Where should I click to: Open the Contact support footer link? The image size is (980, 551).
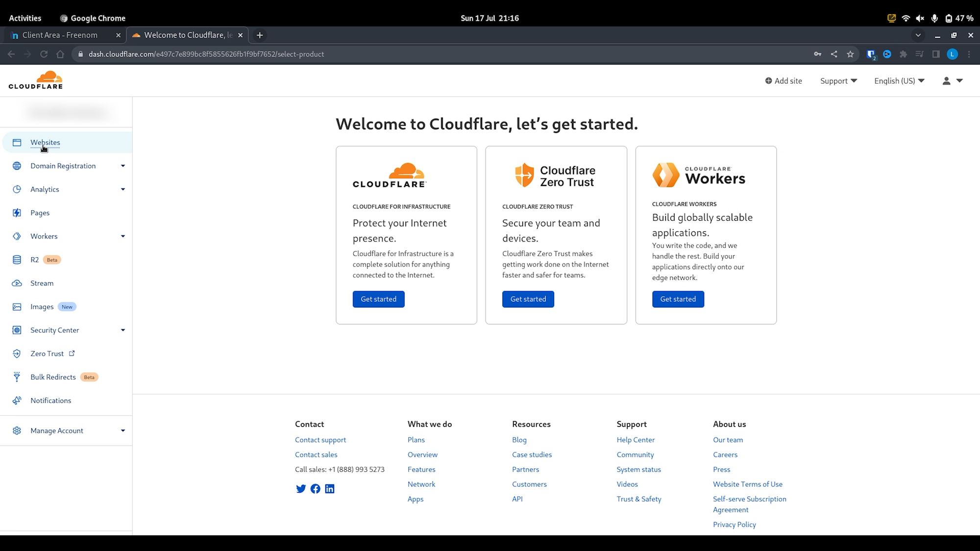coord(320,440)
